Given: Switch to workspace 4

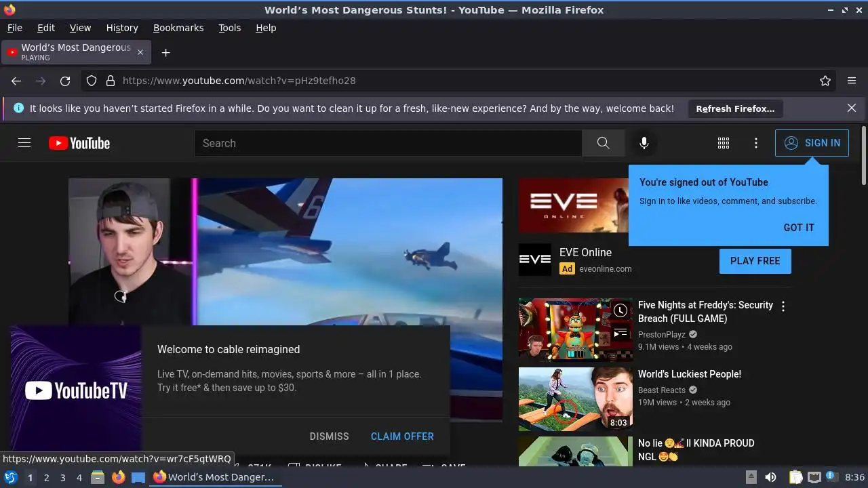Looking at the screenshot, I should tap(79, 477).
